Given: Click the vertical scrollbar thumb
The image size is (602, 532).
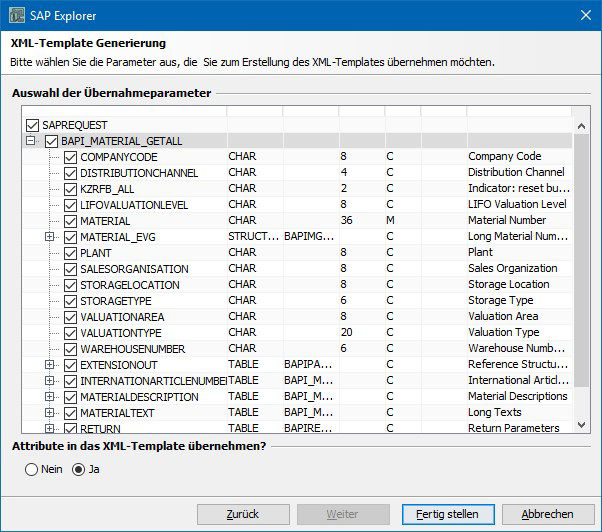Looking at the screenshot, I should pos(581,260).
